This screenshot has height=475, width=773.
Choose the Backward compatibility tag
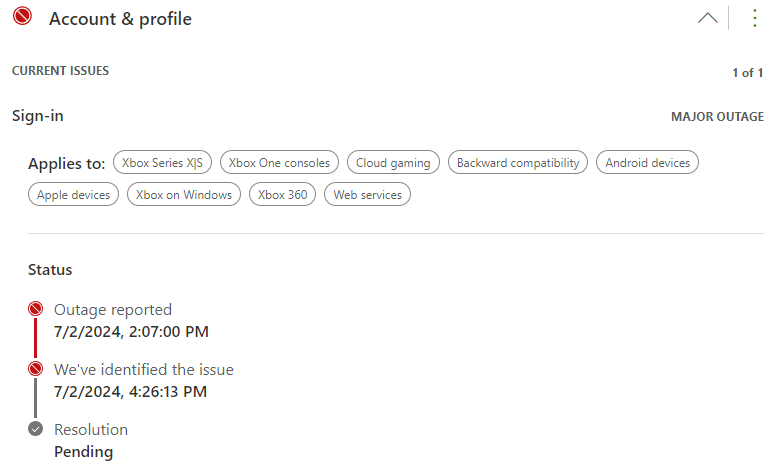pos(518,162)
